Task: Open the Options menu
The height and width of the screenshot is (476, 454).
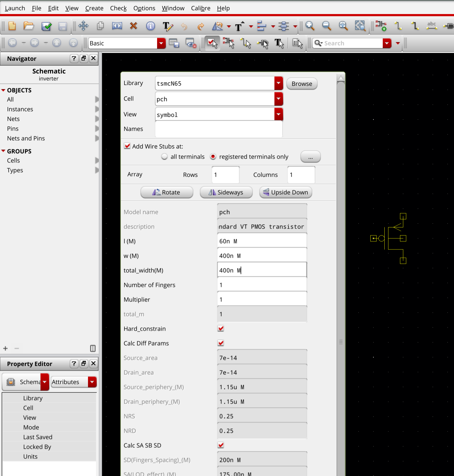Action: tap(144, 8)
